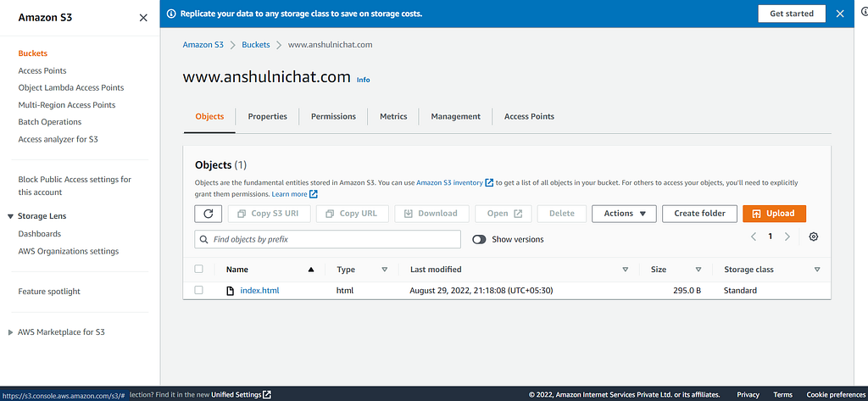Open Access Points in the sidebar
Screen dimensions: 868x401
[42, 71]
